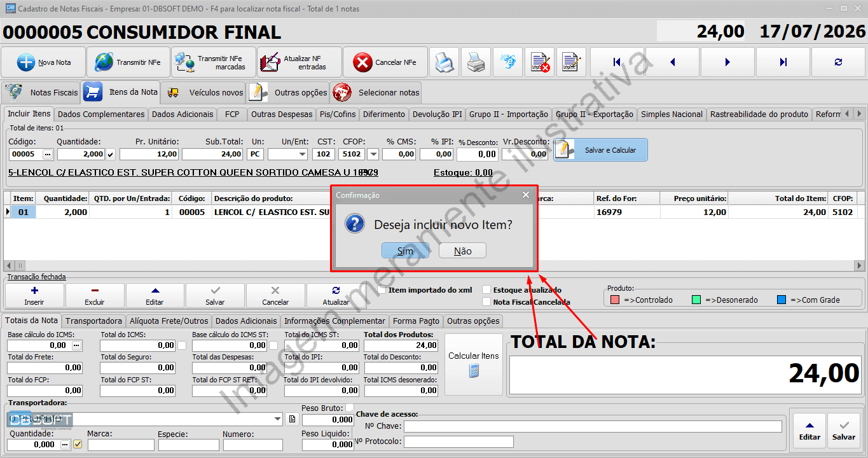Viewport: 868px width, 458px height.
Task: Click the NFe internet explorer icon
Action: click(x=507, y=62)
